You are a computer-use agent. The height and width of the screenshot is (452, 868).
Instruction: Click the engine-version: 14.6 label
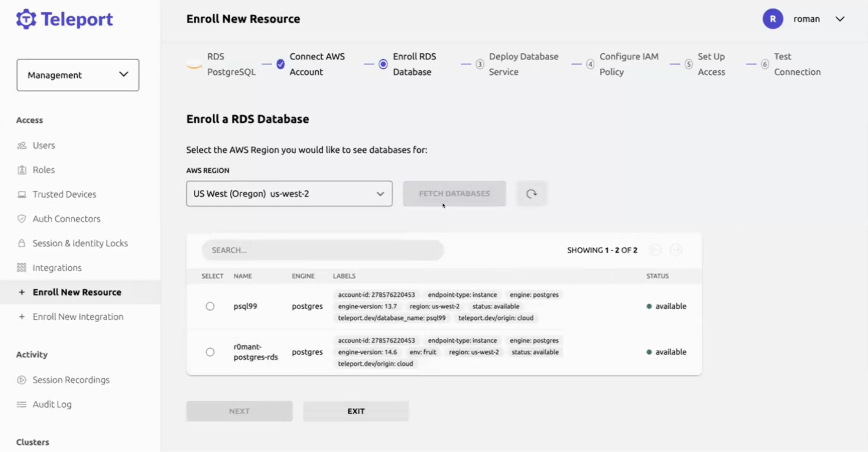coord(367,352)
